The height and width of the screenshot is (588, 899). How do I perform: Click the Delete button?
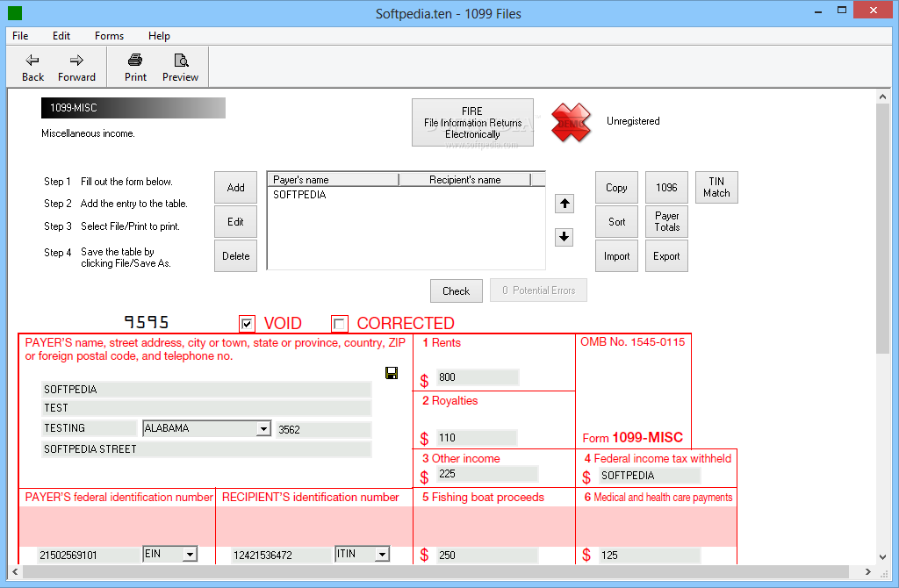[x=235, y=256]
